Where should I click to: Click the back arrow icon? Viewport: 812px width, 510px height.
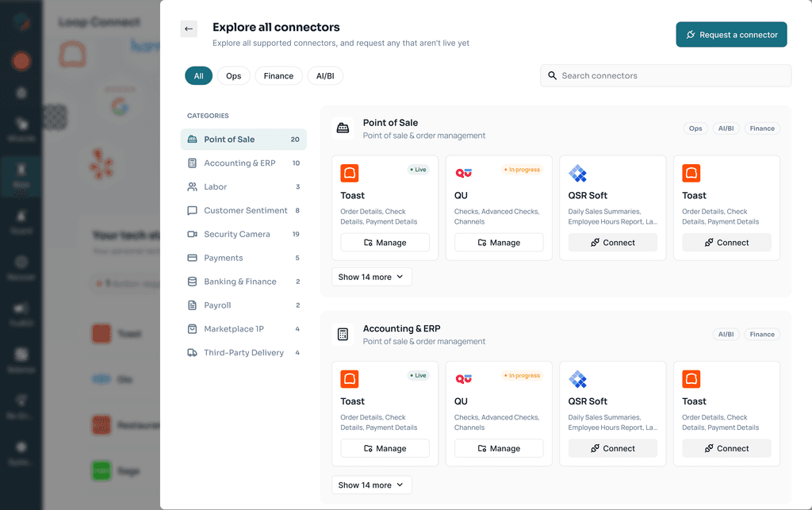[189, 29]
